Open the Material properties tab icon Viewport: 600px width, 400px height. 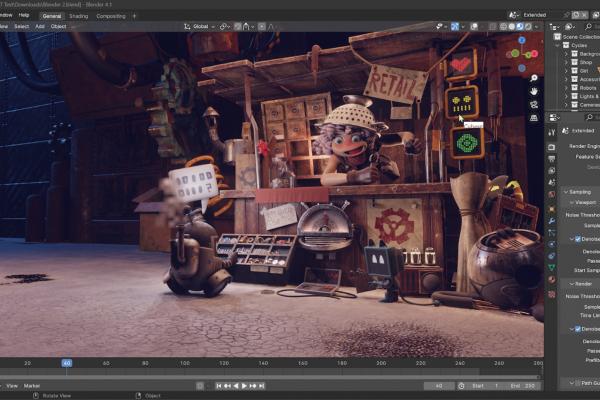551,279
